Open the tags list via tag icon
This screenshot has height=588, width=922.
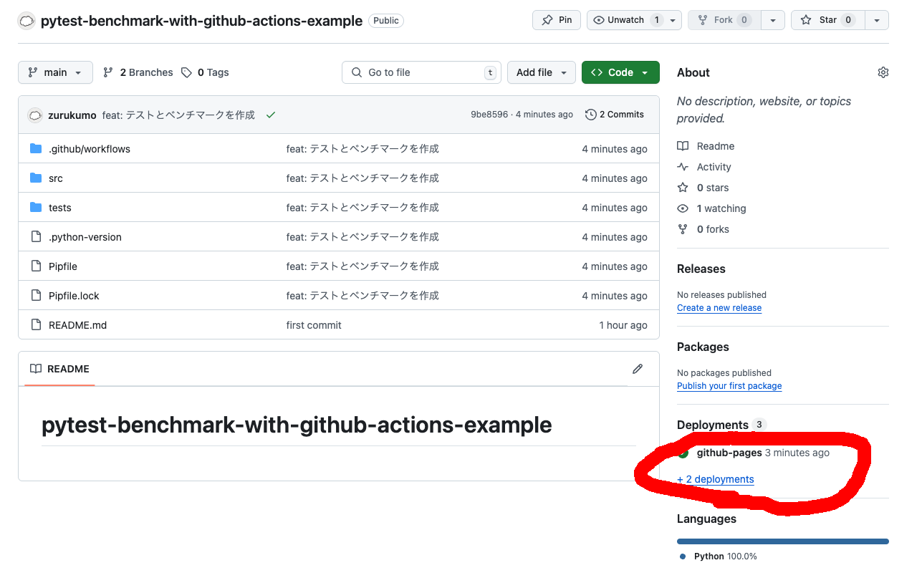[186, 72]
